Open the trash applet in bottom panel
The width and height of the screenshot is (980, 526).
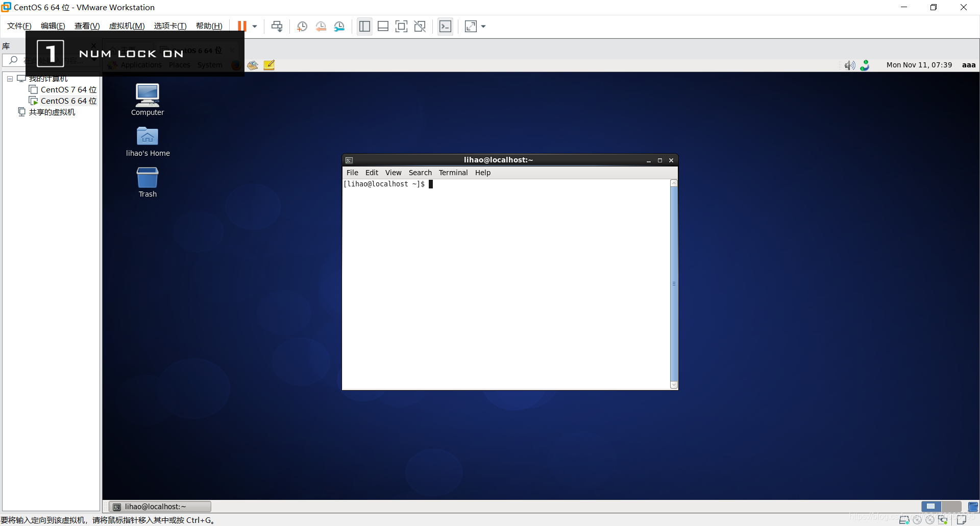973,507
